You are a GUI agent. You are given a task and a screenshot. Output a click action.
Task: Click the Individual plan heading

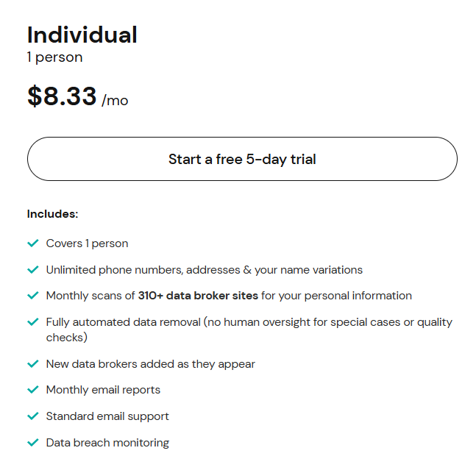click(82, 35)
